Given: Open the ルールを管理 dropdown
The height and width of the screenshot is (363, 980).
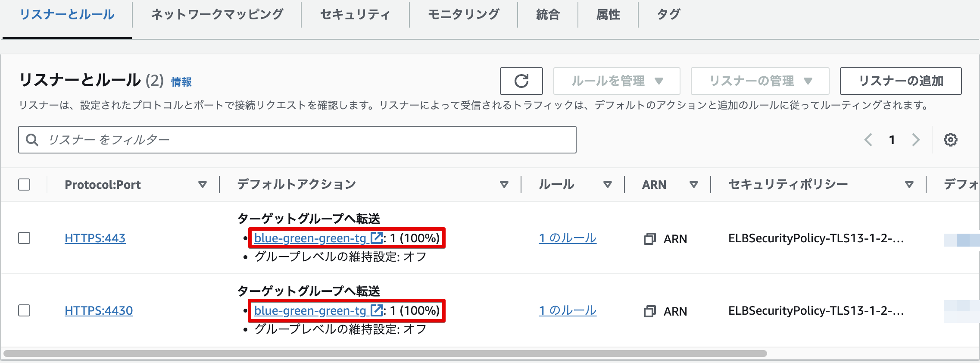Looking at the screenshot, I should click(x=617, y=81).
